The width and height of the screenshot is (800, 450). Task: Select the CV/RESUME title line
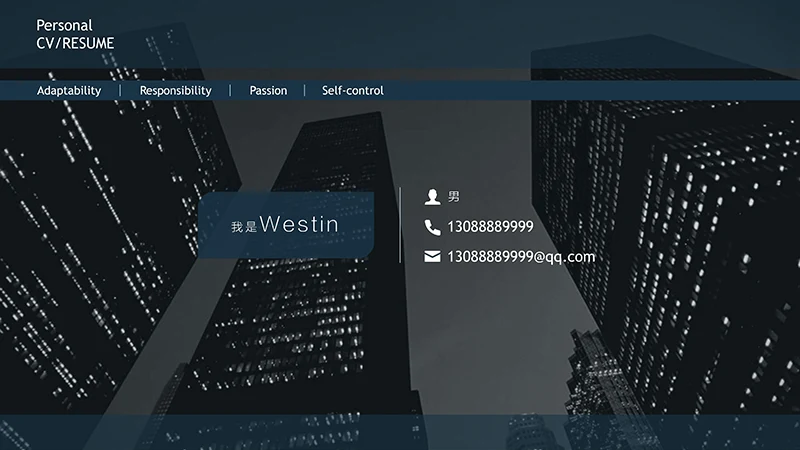point(75,43)
